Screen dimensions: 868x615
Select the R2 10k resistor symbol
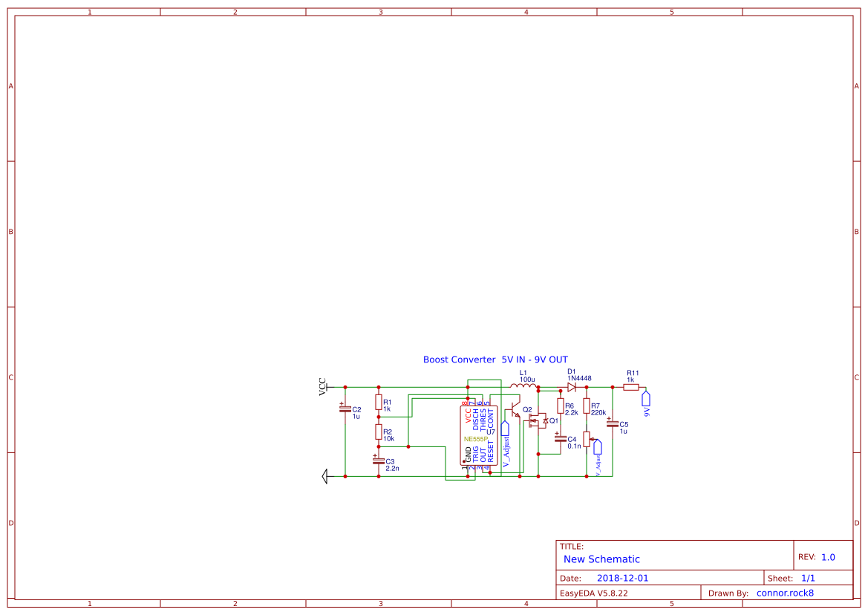coord(379,432)
